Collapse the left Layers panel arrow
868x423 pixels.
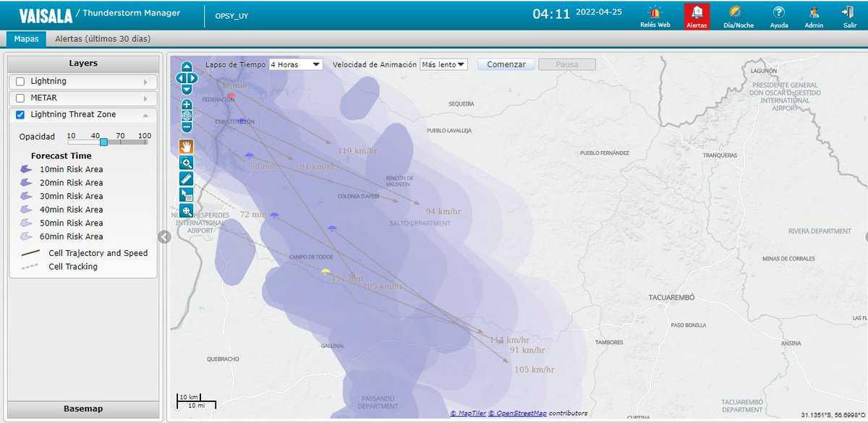coord(164,236)
